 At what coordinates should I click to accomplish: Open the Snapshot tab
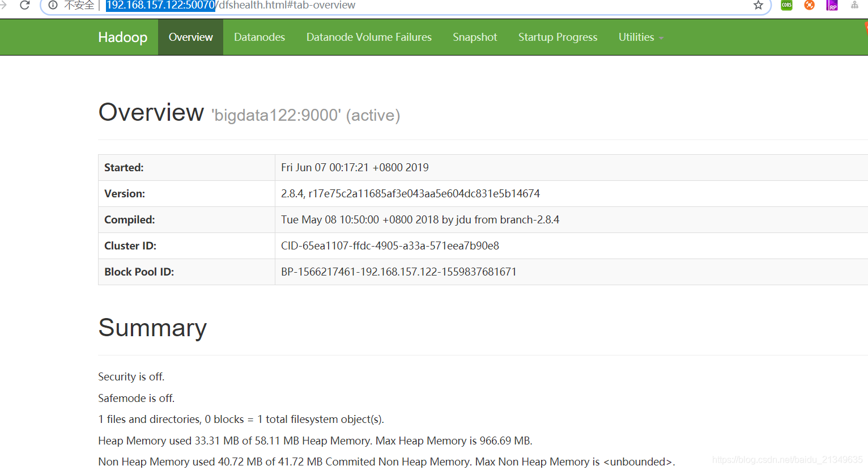(x=475, y=37)
